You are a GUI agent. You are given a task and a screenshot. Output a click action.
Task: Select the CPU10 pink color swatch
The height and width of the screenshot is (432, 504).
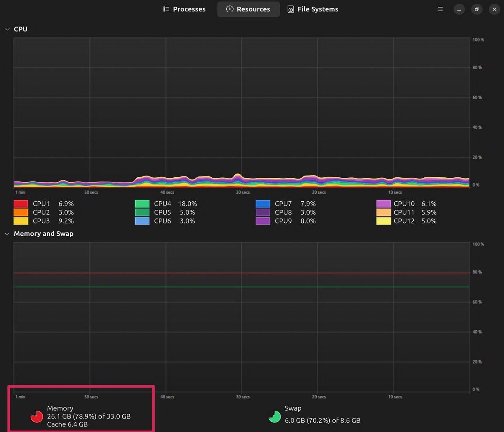[x=383, y=204]
